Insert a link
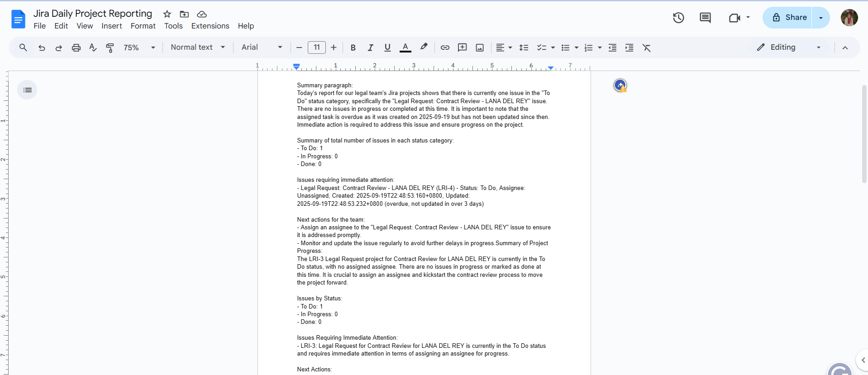The width and height of the screenshot is (868, 375). [445, 47]
